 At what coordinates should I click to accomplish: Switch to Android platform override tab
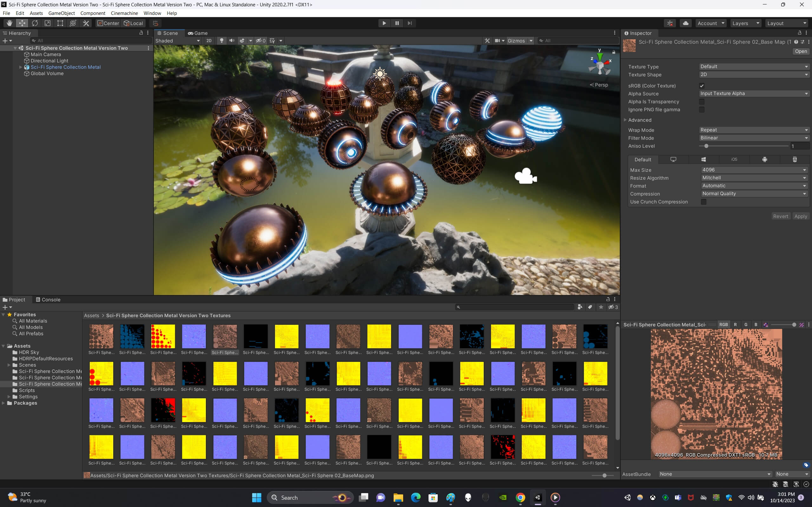764,159
